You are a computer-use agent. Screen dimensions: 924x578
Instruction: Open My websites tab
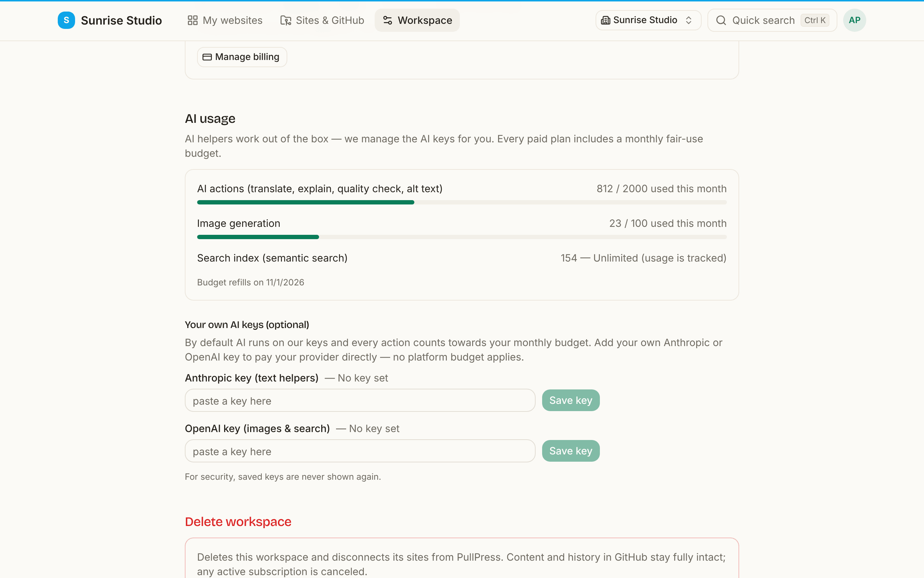click(x=225, y=20)
